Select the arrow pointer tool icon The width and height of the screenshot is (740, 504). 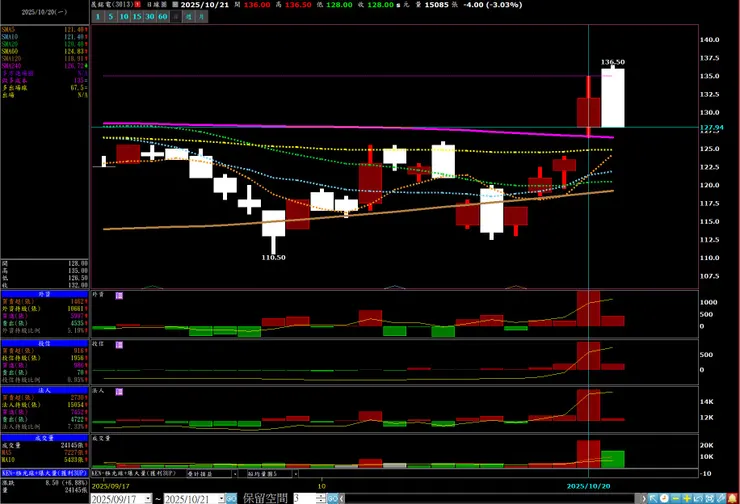tap(653, 498)
